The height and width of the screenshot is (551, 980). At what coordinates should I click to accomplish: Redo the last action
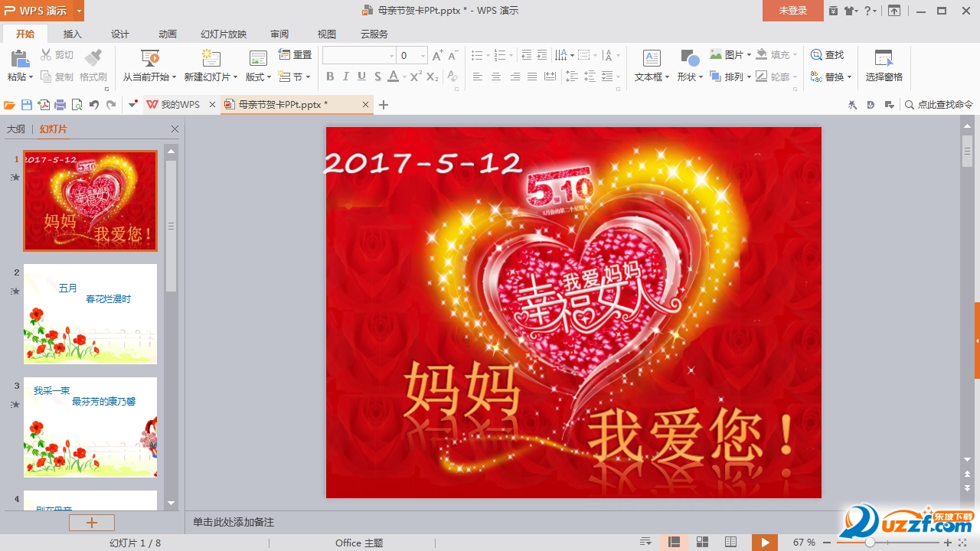[111, 105]
